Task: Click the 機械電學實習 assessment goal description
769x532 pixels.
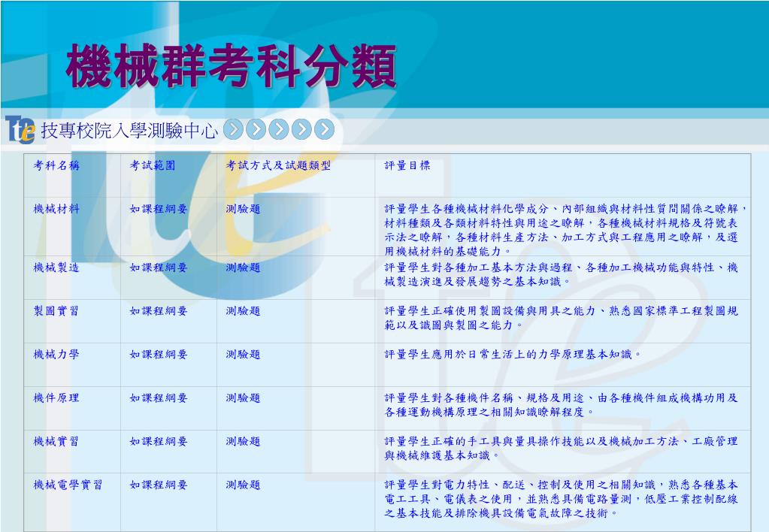Action: pos(561,499)
